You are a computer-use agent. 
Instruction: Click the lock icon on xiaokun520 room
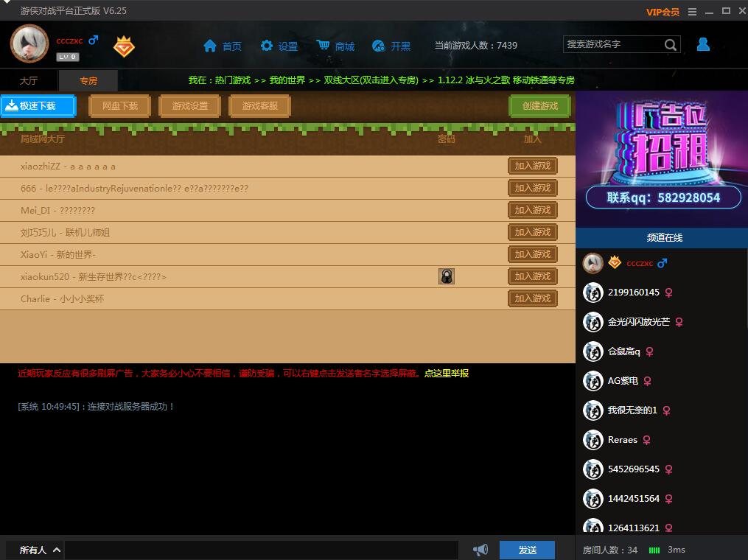tap(447, 276)
